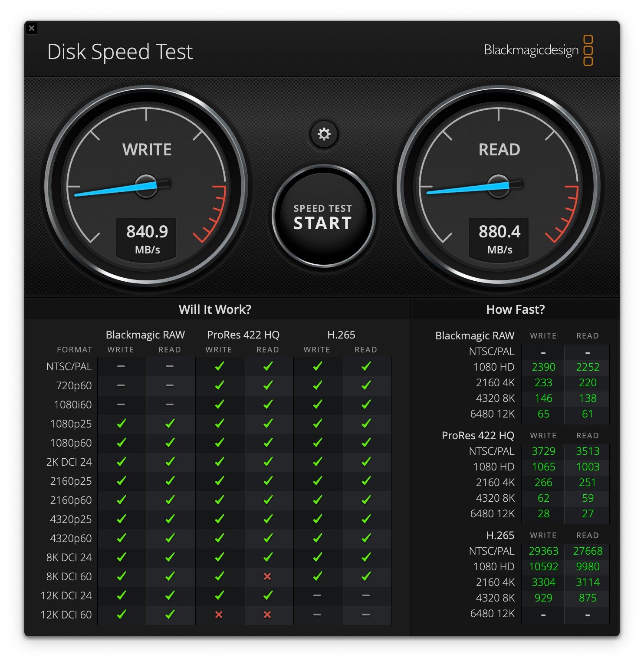Click the "138" read frame rate value
The image size is (644, 664).
(x=588, y=398)
